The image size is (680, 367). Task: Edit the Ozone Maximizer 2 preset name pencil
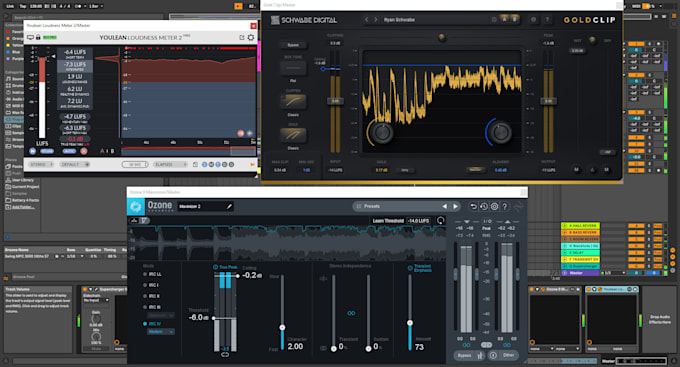click(x=229, y=206)
